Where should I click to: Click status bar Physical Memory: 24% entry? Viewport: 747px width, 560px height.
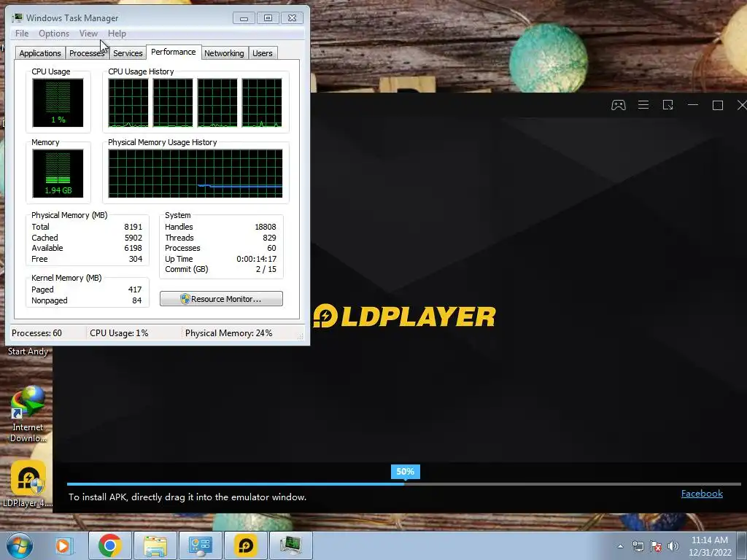pyautogui.click(x=228, y=333)
